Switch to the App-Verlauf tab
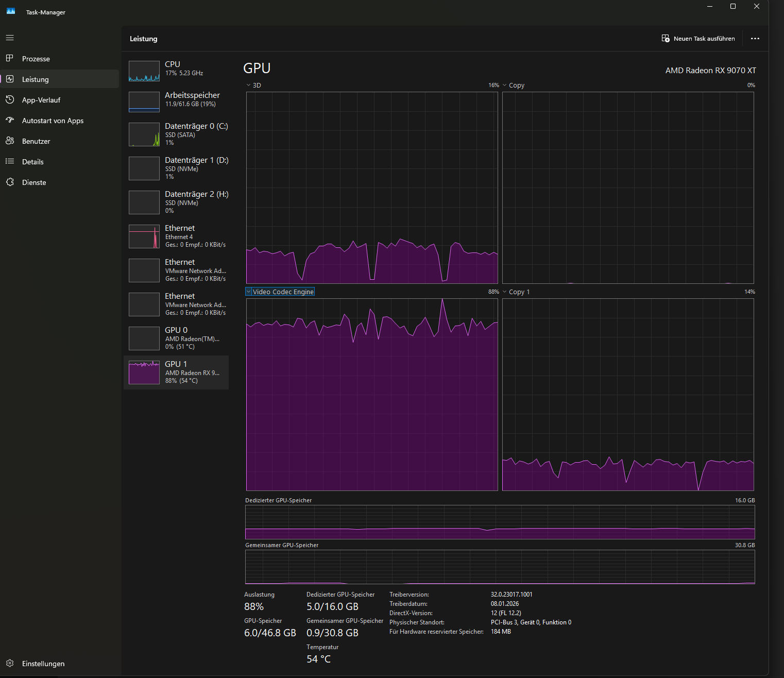784x678 pixels. (x=60, y=100)
